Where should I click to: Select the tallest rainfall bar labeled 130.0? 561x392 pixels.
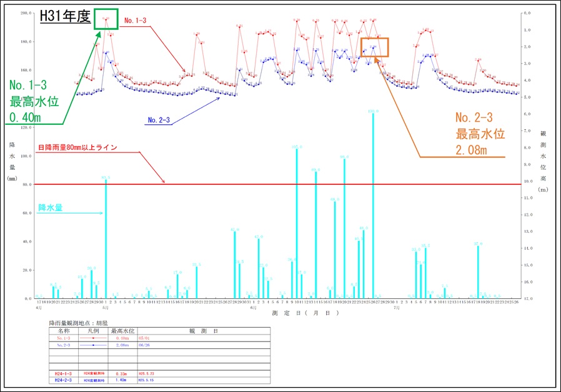[373, 206]
